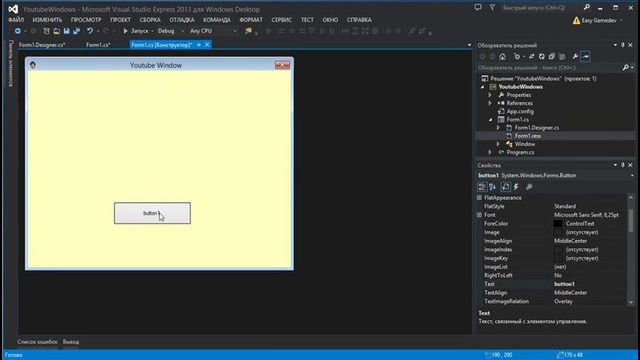Image resolution: width=640 pixels, height=360 pixels.
Task: Expand the Program.cs node
Action: pyautogui.click(x=490, y=152)
